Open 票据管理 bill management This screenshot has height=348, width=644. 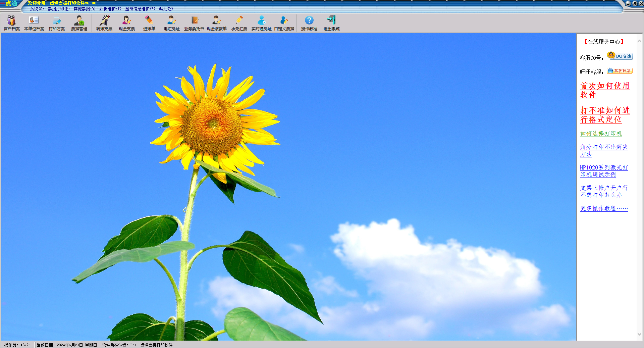[79, 23]
